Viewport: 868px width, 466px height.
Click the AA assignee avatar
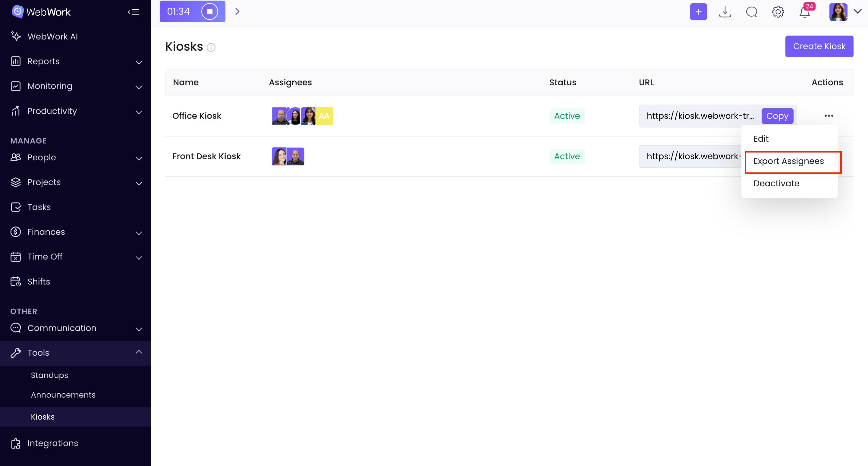coord(324,116)
